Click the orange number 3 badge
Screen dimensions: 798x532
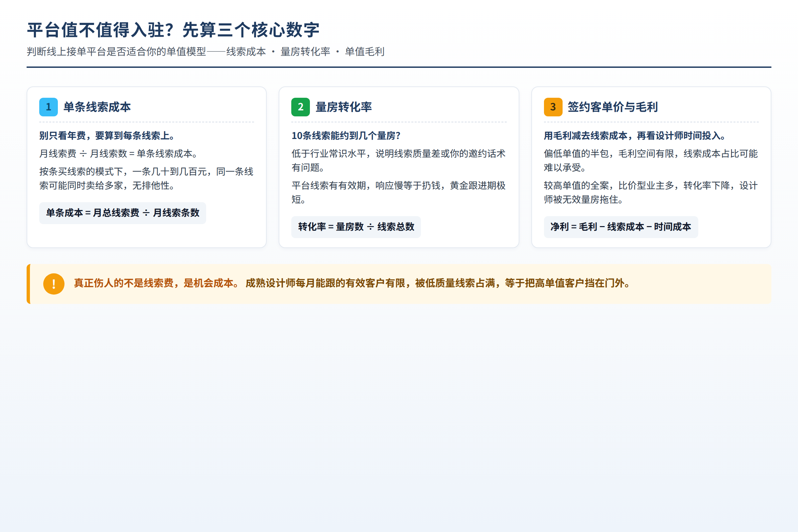(x=553, y=107)
